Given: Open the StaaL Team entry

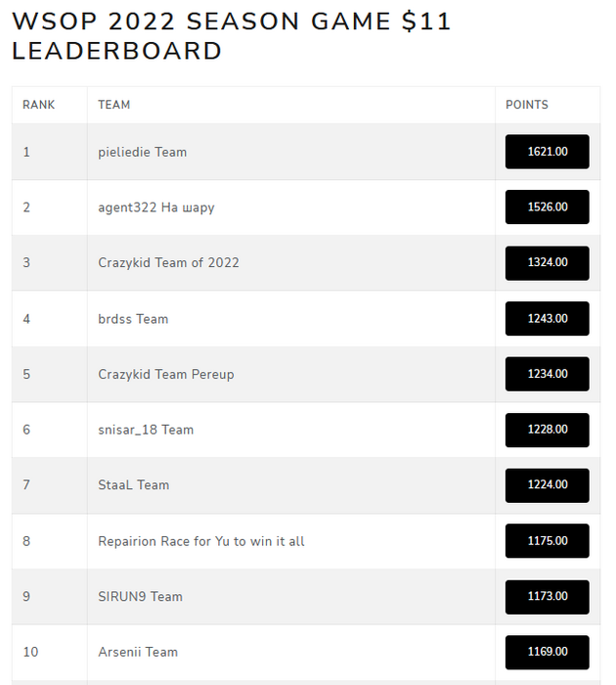Looking at the screenshot, I should point(134,484).
